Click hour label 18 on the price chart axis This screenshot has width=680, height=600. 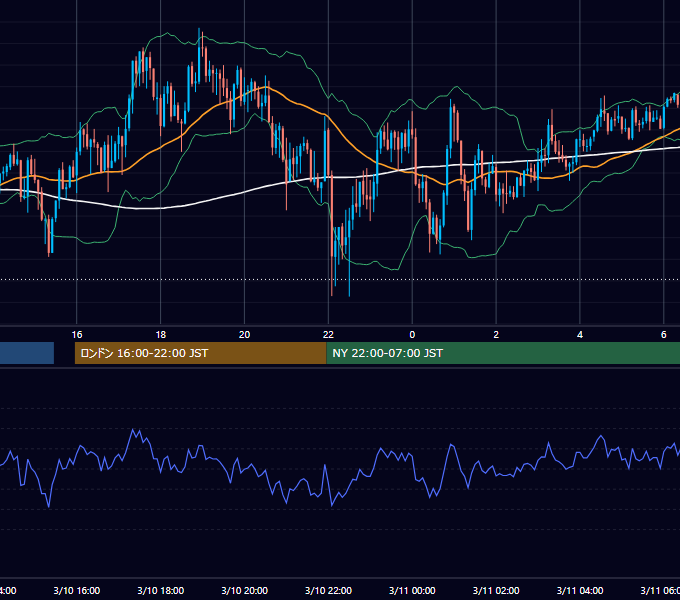click(x=160, y=335)
